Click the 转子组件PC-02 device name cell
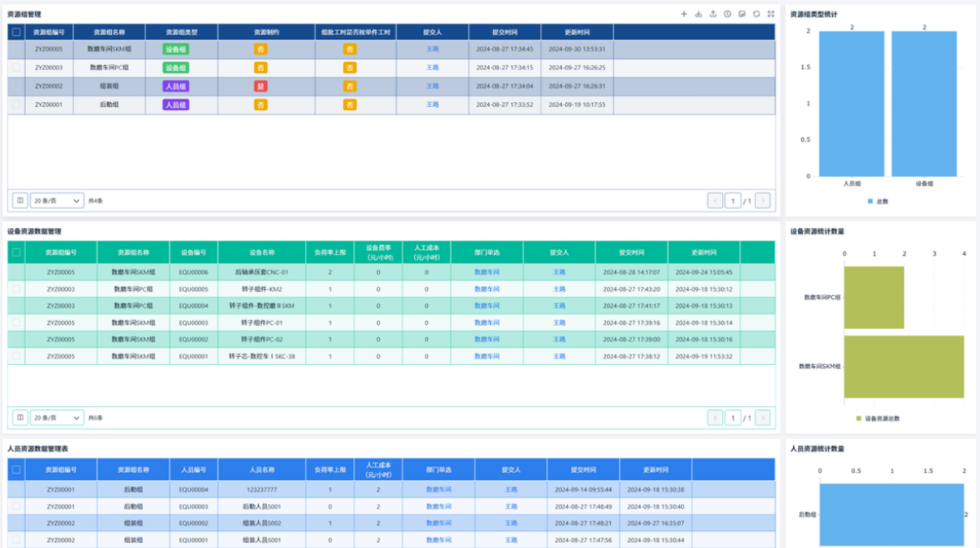The height and width of the screenshot is (548, 980). [261, 339]
